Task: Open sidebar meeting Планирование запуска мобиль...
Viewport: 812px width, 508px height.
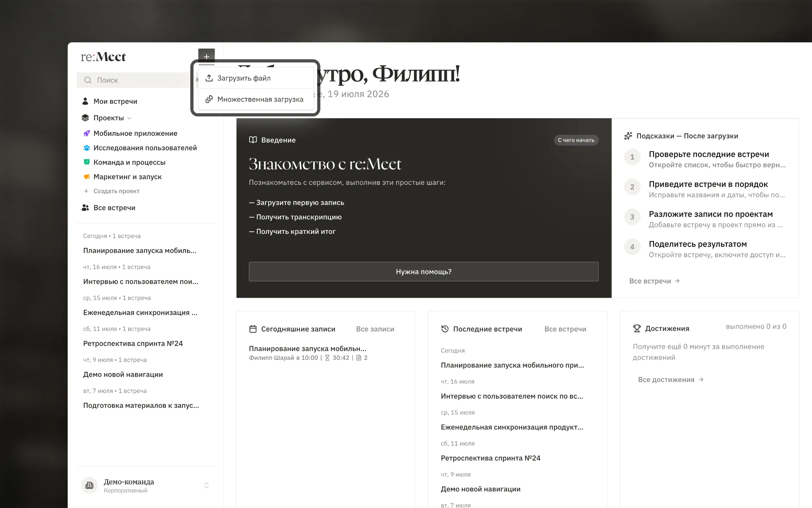Action: [x=140, y=250]
